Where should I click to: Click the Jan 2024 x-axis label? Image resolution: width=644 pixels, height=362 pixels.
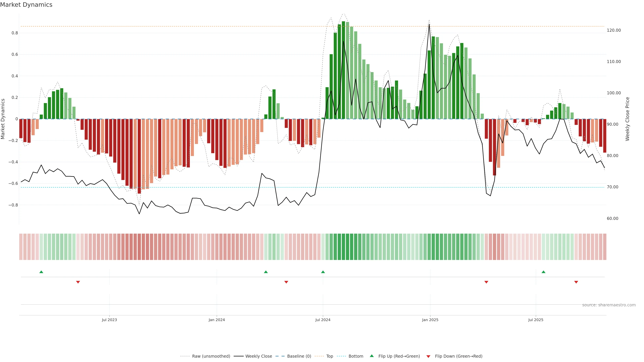point(217,320)
